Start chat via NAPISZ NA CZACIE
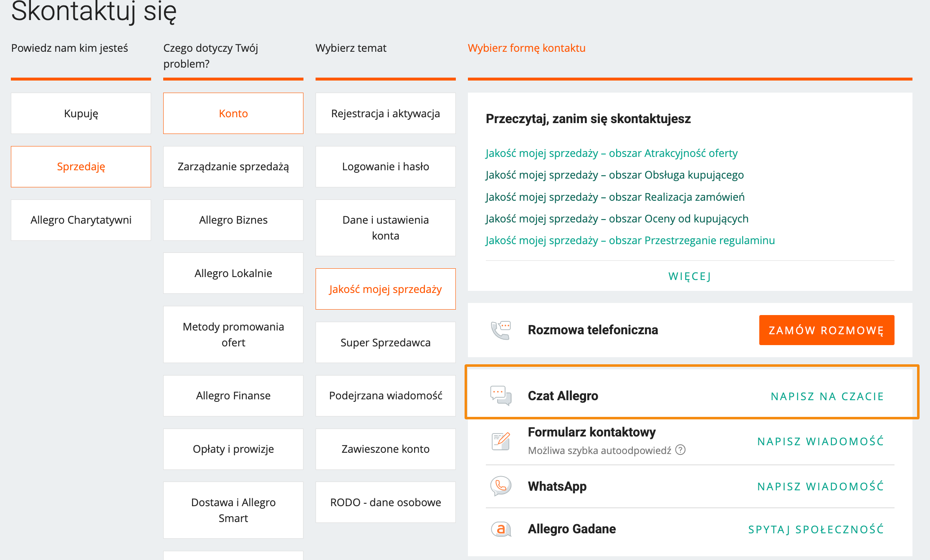 [x=827, y=396]
